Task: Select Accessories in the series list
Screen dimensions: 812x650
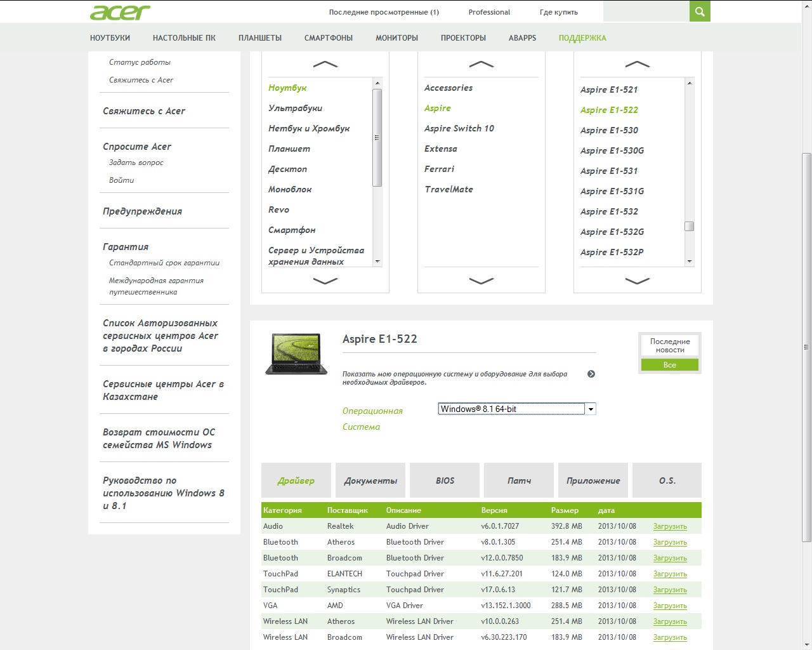Action: point(449,88)
